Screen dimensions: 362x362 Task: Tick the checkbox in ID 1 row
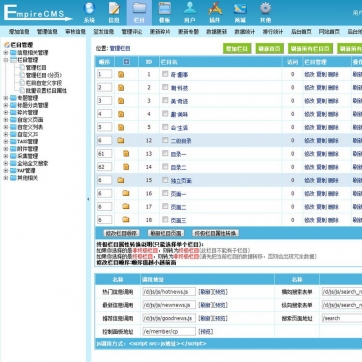165,74
